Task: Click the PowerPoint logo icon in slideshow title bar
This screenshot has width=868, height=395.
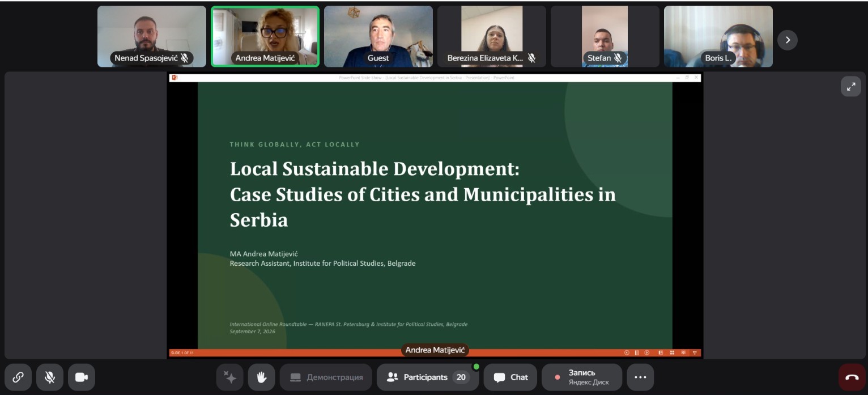Action: 175,77
